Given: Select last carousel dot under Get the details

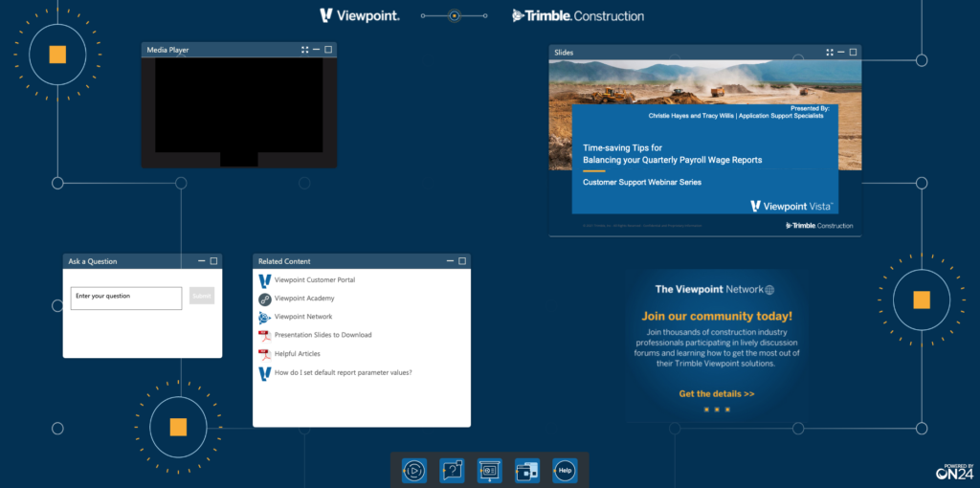Looking at the screenshot, I should tap(727, 410).
